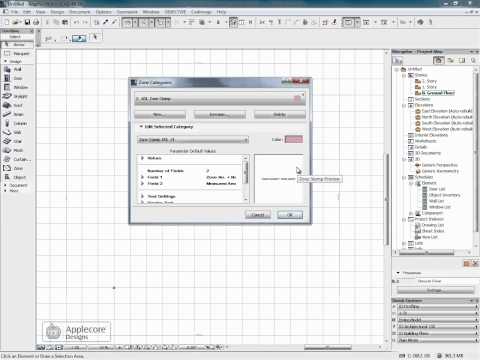Expand the Field 1 parameter row
Image resolution: width=480 pixels, height=360 pixels.
pyautogui.click(x=143, y=177)
